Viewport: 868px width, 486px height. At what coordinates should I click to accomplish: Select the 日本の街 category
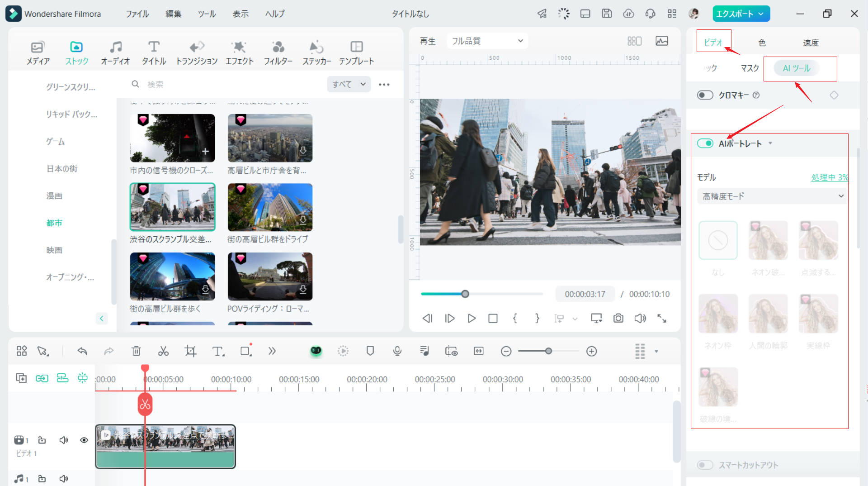(x=62, y=168)
